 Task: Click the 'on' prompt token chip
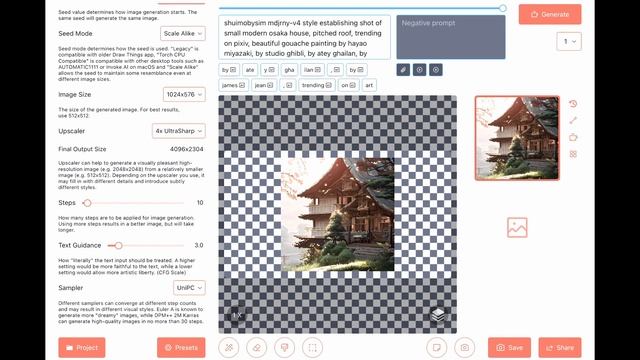(349, 85)
